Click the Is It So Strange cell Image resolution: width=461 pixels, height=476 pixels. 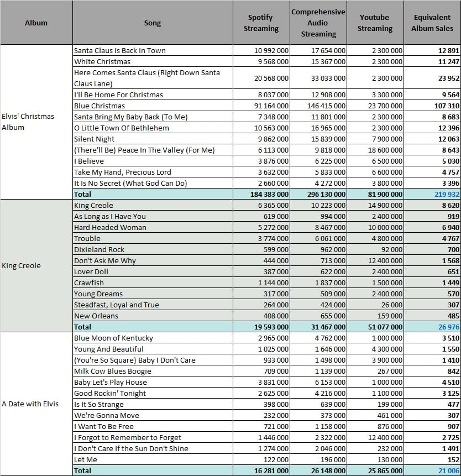[153, 404]
